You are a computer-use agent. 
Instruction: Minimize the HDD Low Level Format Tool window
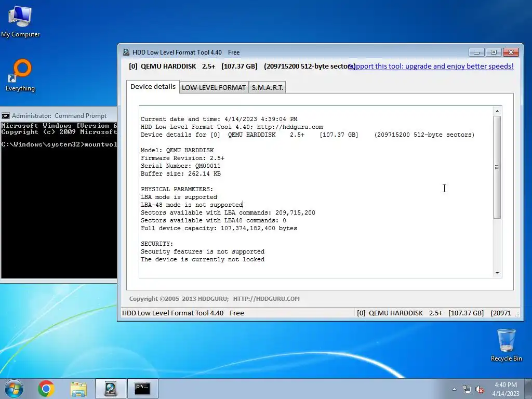(x=477, y=52)
